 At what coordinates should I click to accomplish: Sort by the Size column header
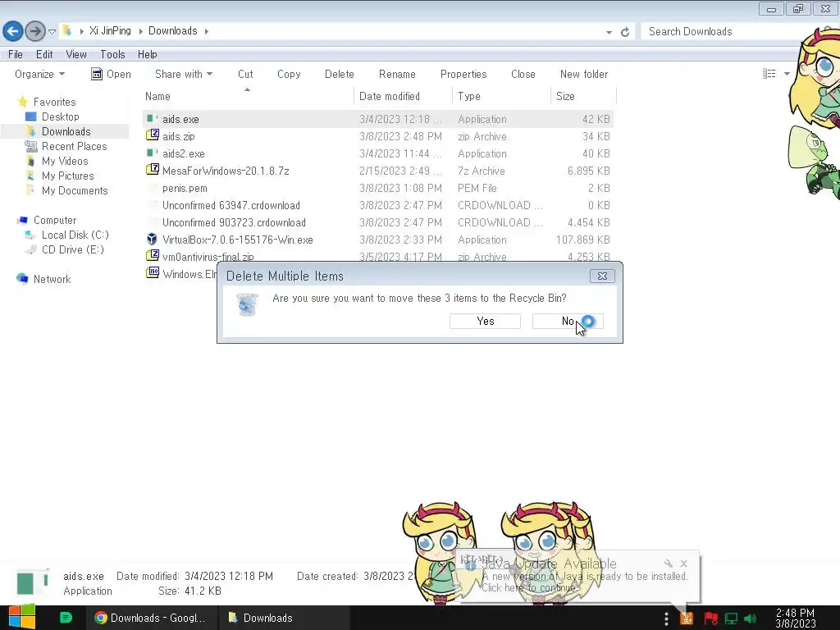(x=583, y=97)
